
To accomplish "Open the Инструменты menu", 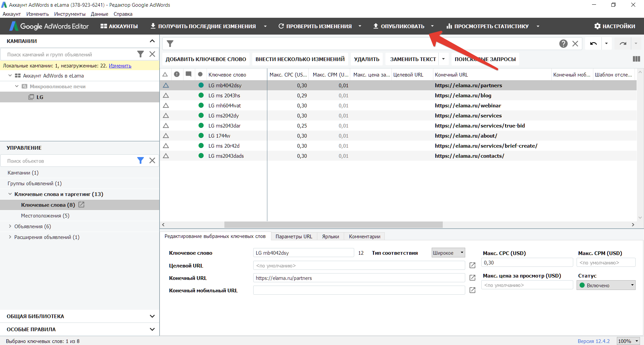I will point(70,14).
